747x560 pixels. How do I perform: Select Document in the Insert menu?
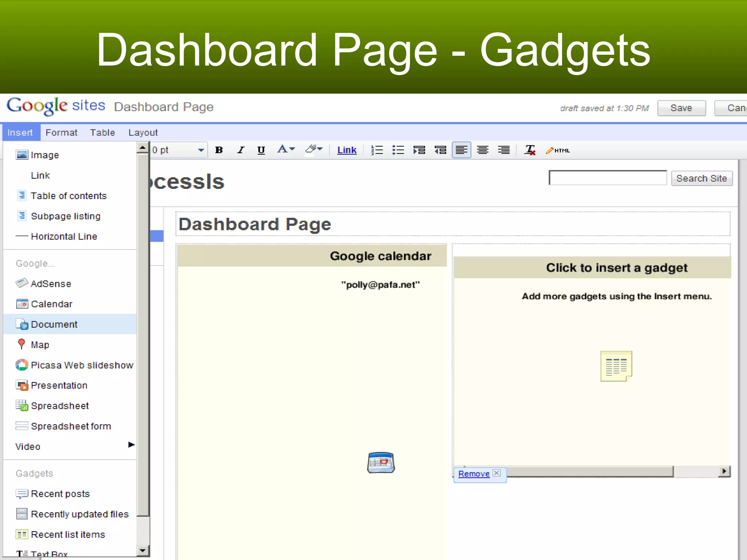pos(70,324)
